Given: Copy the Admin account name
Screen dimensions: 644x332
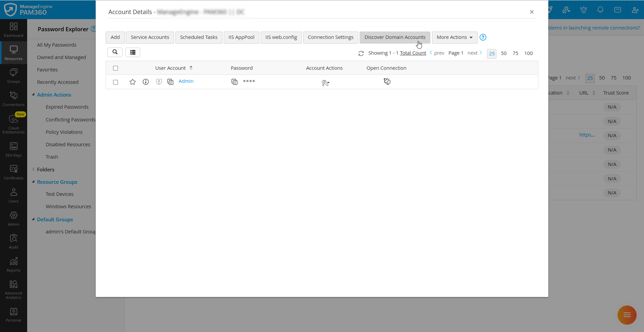Looking at the screenshot, I should [x=171, y=82].
